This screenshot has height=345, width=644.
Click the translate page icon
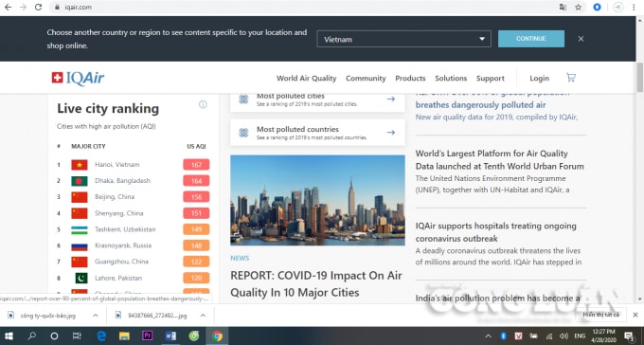click(x=563, y=7)
